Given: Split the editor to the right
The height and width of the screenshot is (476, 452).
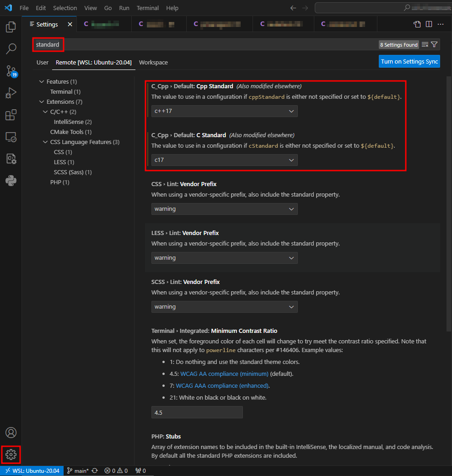Looking at the screenshot, I should tap(429, 24).
